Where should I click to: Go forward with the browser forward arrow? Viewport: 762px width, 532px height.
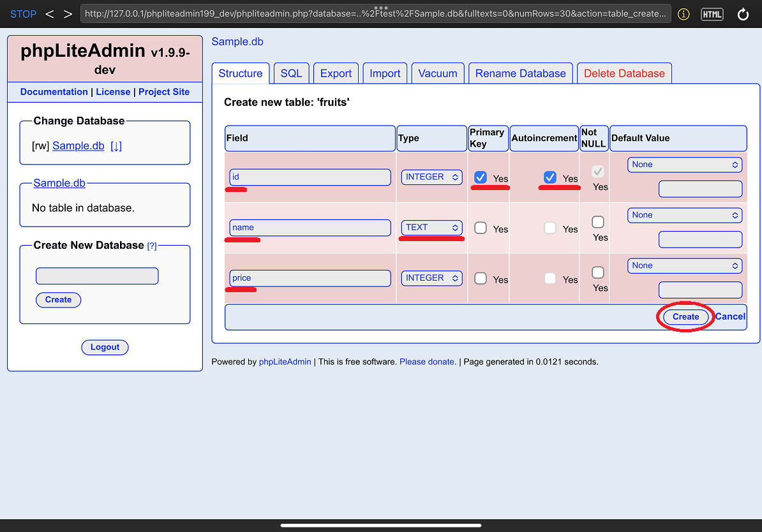(x=68, y=14)
